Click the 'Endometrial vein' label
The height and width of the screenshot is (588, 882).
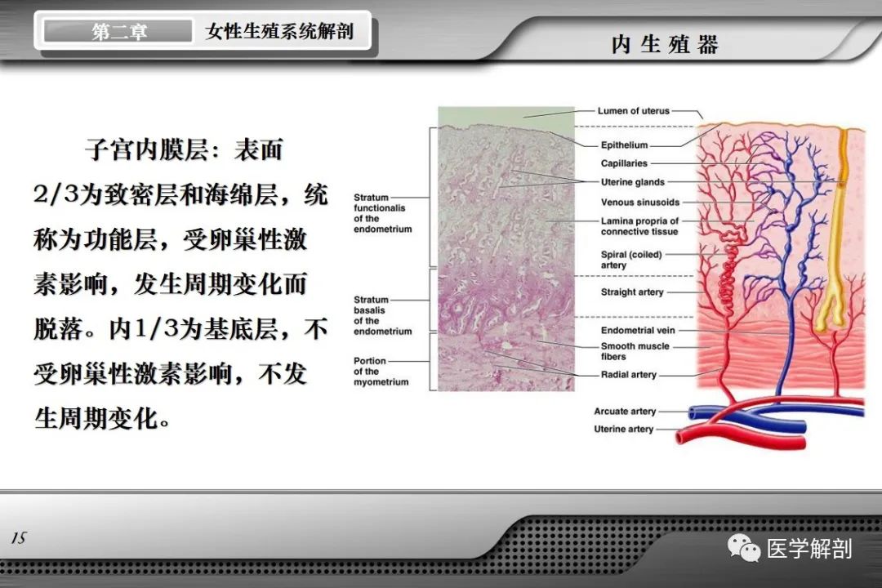pyautogui.click(x=637, y=330)
